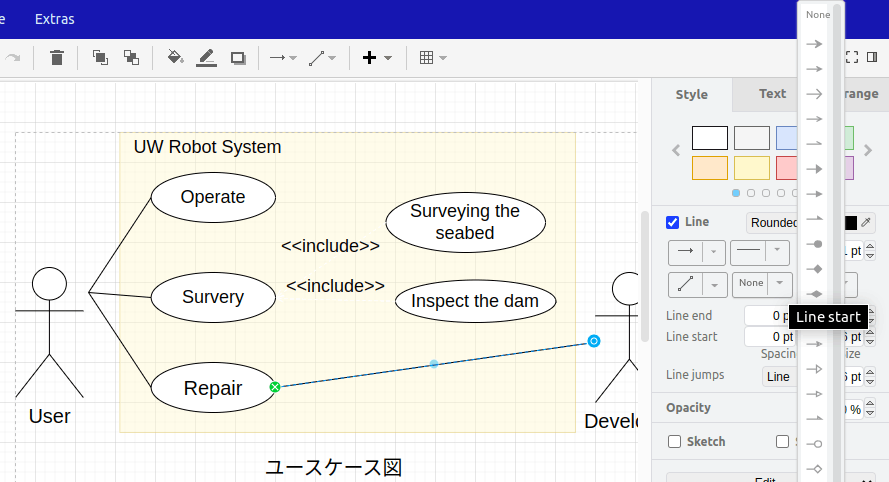Show next style swatches with the right chevron

(868, 151)
